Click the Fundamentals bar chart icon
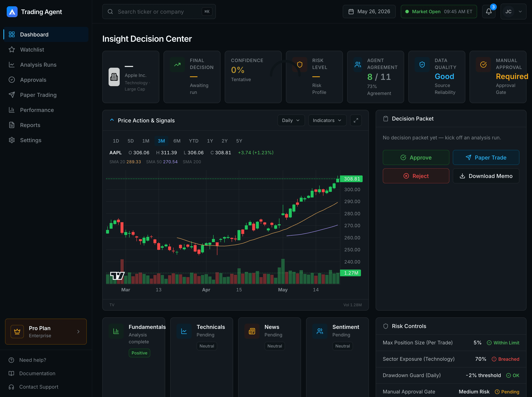Viewport: 532px width, 397px height. pyautogui.click(x=116, y=331)
